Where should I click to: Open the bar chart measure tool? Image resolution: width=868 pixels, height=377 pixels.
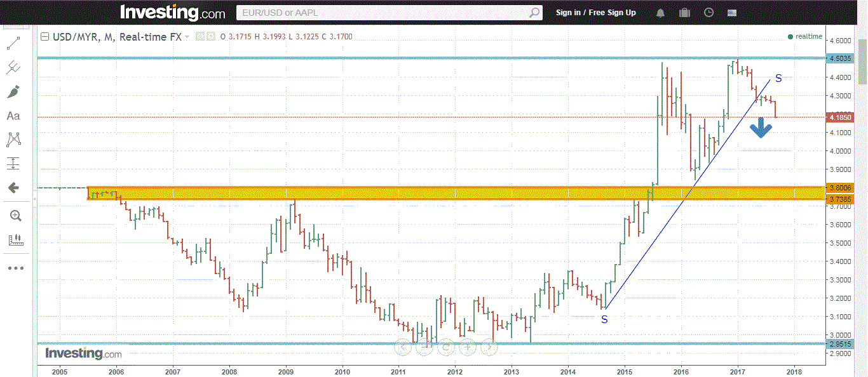(15, 240)
